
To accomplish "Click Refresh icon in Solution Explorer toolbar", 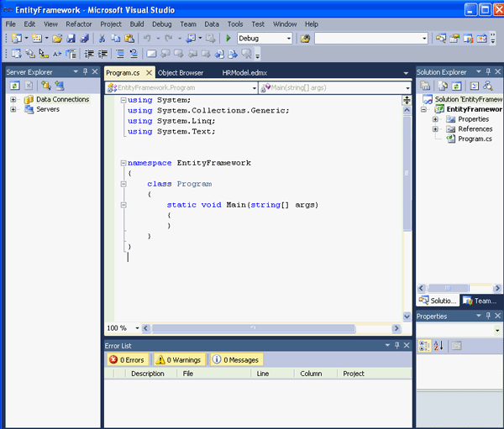I will click(457, 86).
